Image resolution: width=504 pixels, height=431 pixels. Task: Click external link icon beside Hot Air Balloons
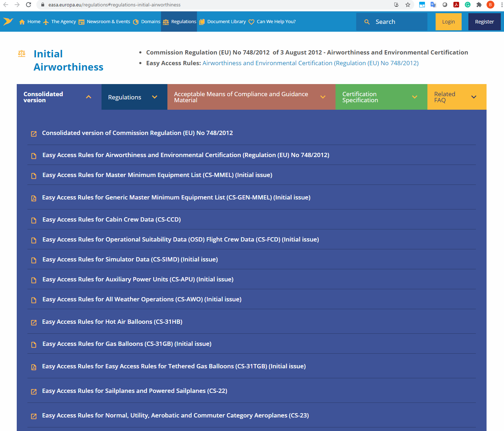(x=34, y=323)
